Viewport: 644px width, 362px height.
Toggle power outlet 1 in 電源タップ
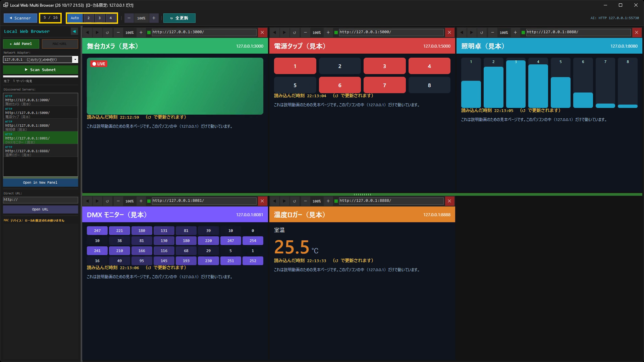coord(295,66)
